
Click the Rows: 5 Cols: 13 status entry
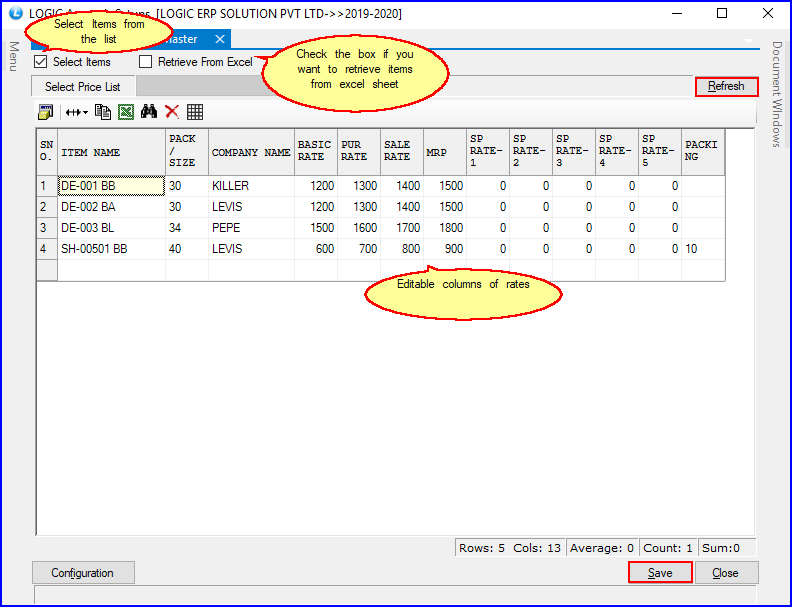[x=510, y=548]
